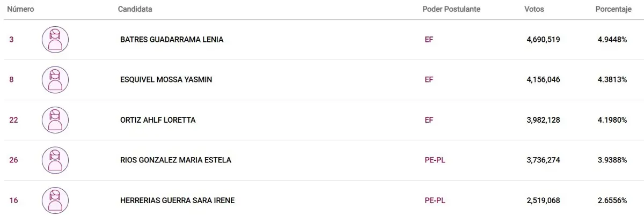Sort by the Candidata column header
The image size is (644, 216).
135,9
